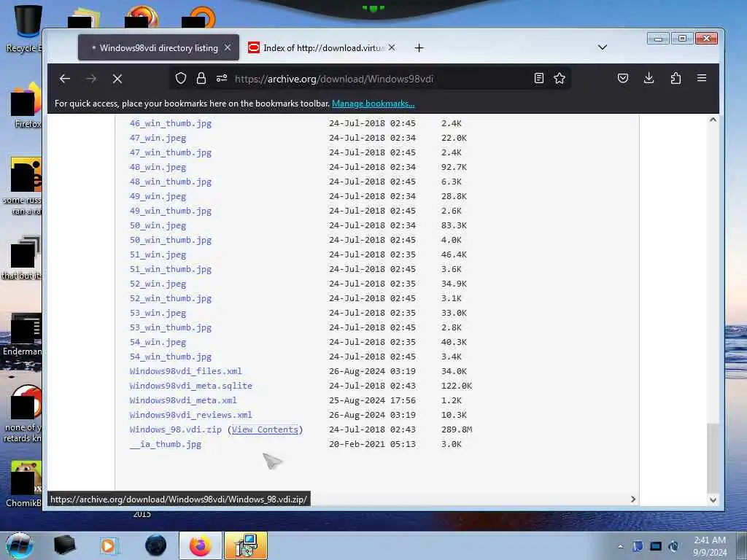Open the media player taskbar icon
747x560 pixels.
click(109, 545)
